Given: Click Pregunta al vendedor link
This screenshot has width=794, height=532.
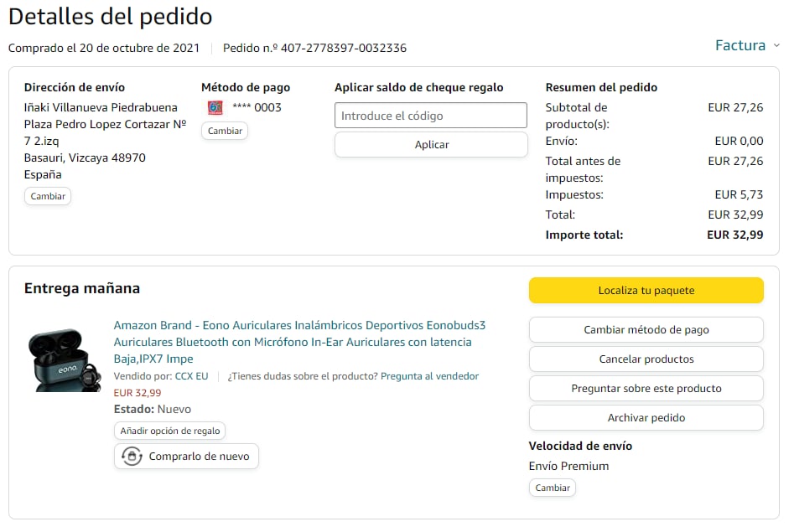Looking at the screenshot, I should (x=429, y=376).
